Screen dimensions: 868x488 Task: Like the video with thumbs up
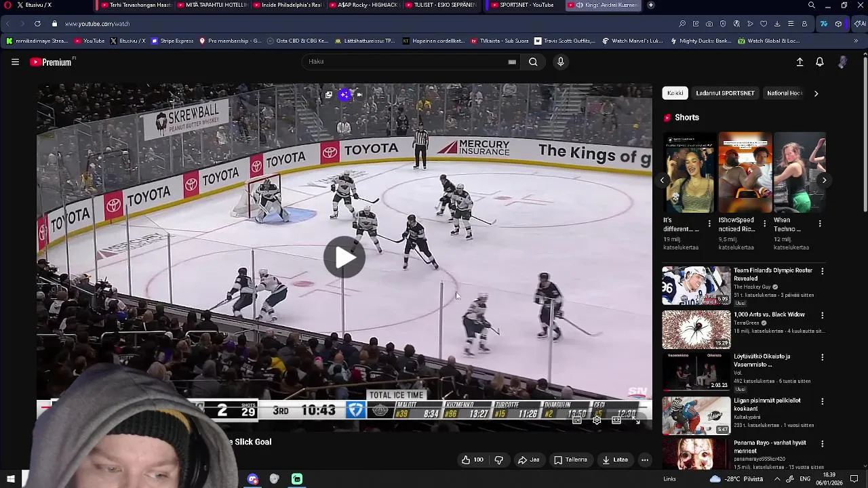click(473, 460)
